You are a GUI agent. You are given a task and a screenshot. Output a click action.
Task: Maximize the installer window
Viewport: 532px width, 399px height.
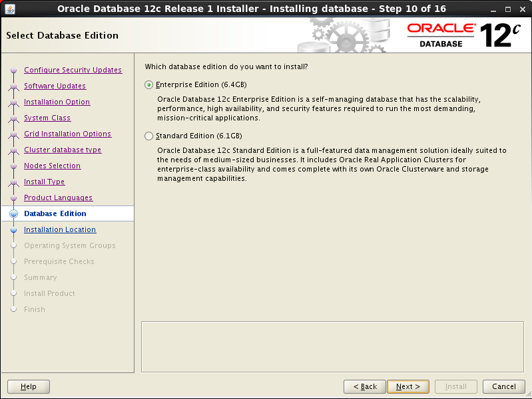click(x=508, y=9)
